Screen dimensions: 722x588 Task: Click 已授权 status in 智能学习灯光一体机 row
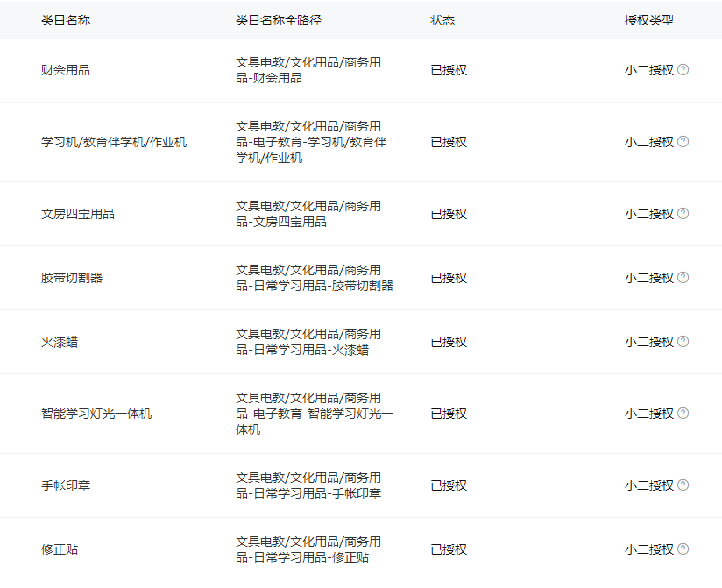click(x=449, y=414)
